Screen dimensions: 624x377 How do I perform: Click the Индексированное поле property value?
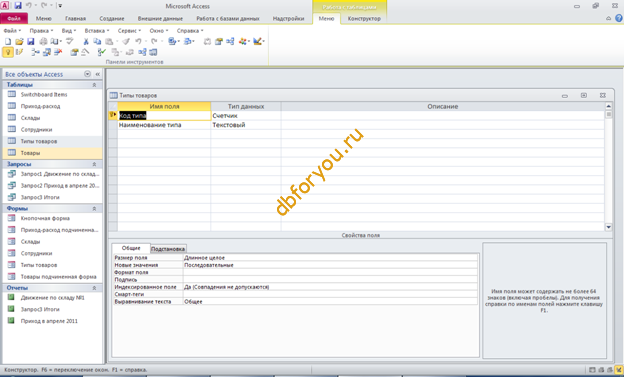click(330, 287)
